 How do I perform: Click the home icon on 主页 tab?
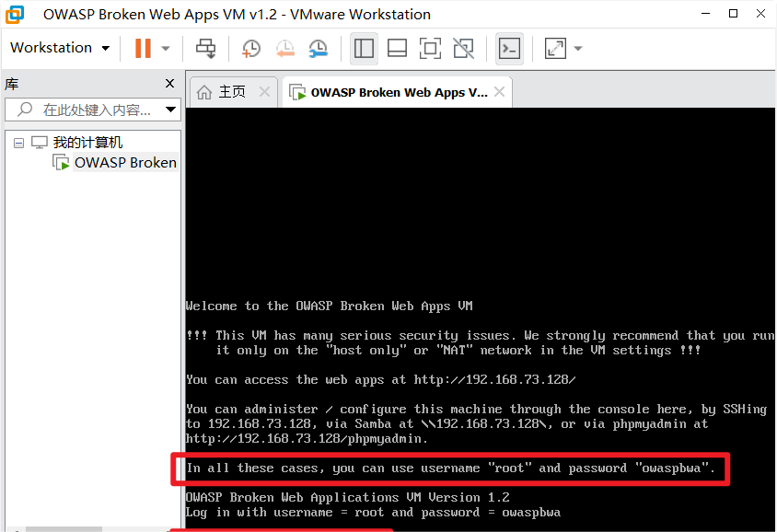tap(203, 92)
